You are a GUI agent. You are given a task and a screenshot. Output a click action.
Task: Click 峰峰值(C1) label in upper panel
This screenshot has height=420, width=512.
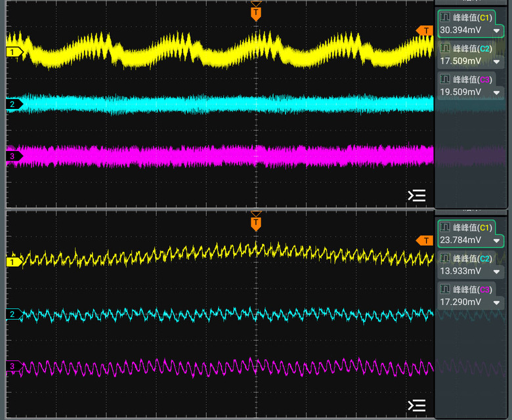coord(473,18)
